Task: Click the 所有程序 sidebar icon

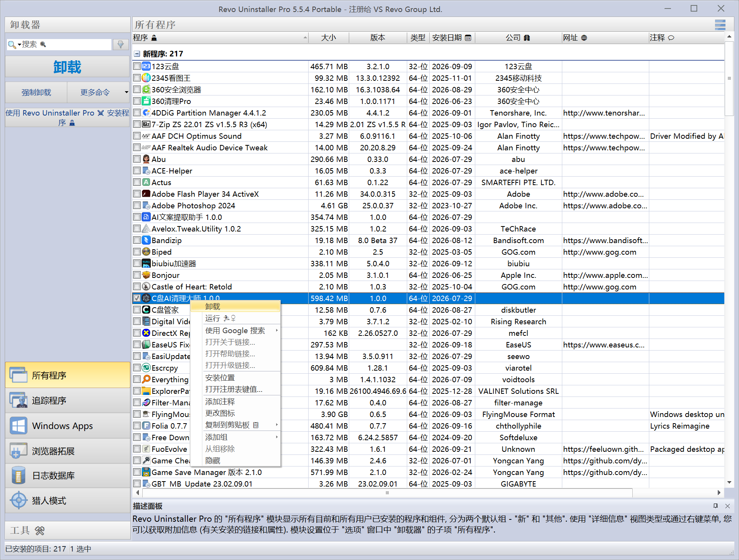Action: [18, 375]
